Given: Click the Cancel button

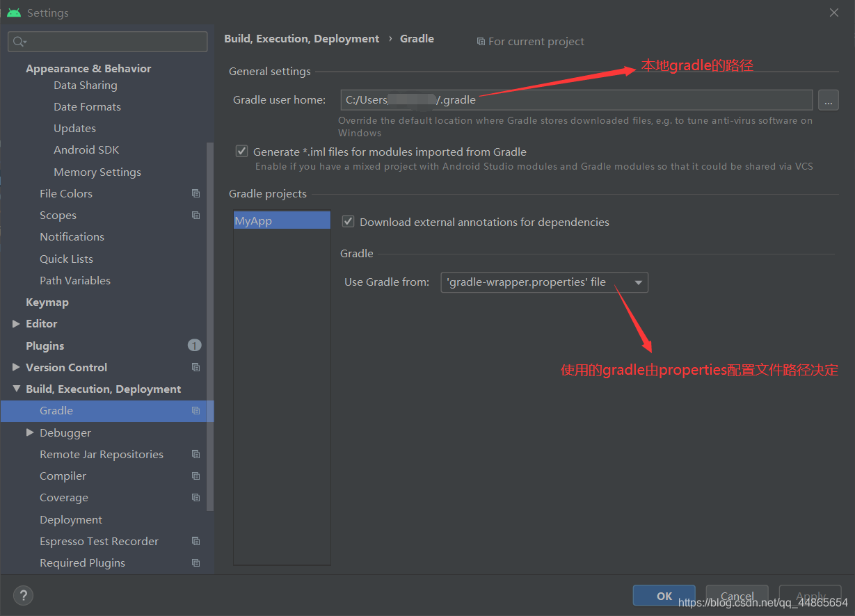Looking at the screenshot, I should click(737, 596).
